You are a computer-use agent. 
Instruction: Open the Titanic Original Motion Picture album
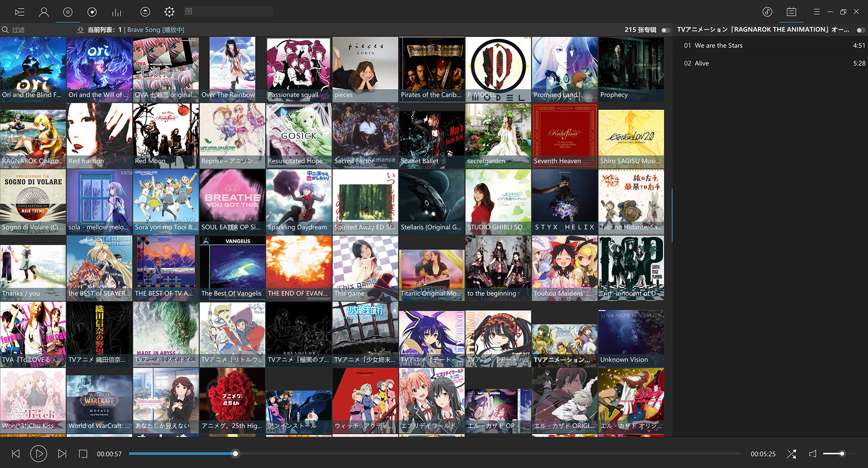coord(432,268)
